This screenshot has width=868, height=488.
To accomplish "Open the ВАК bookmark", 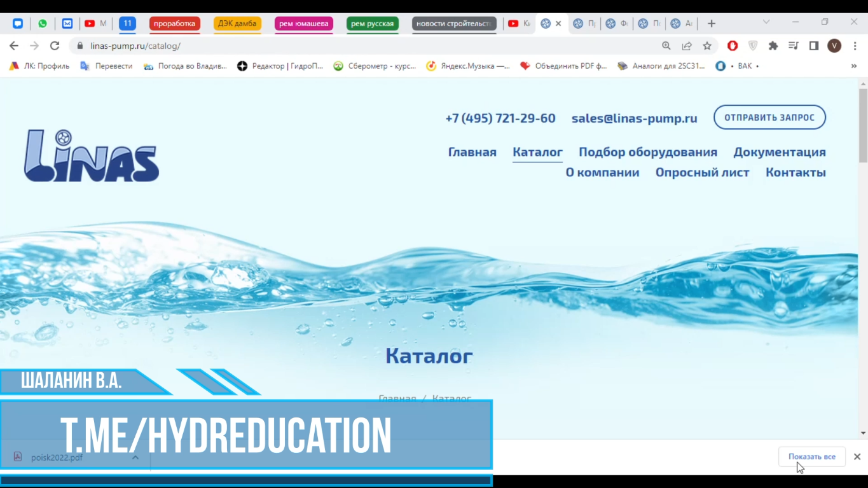I will [x=737, y=66].
